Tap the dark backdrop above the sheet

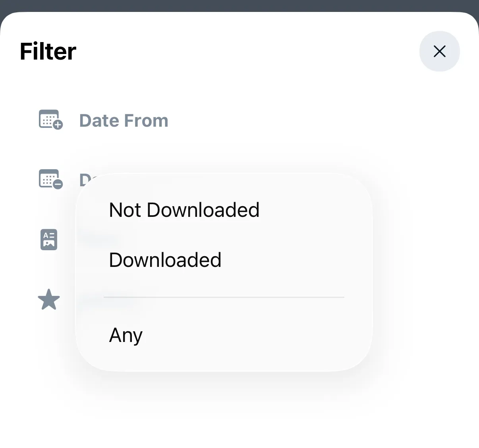coord(238,5)
